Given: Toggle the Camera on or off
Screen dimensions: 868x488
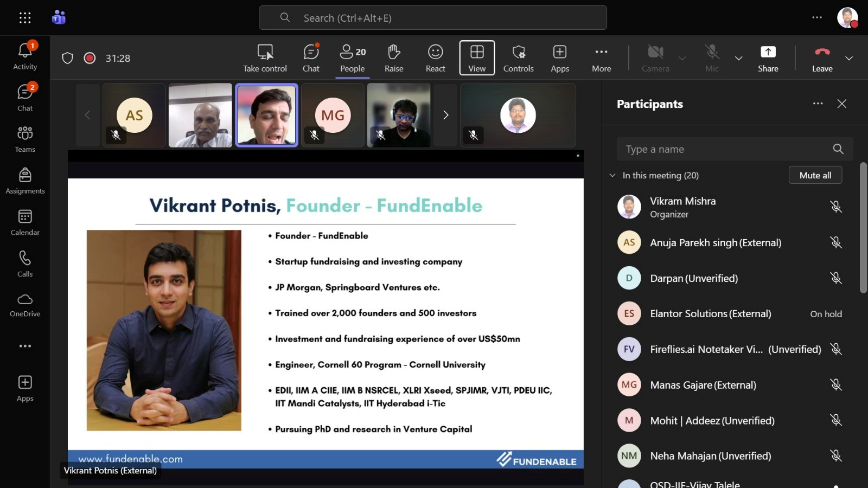Looking at the screenshot, I should 655,58.
